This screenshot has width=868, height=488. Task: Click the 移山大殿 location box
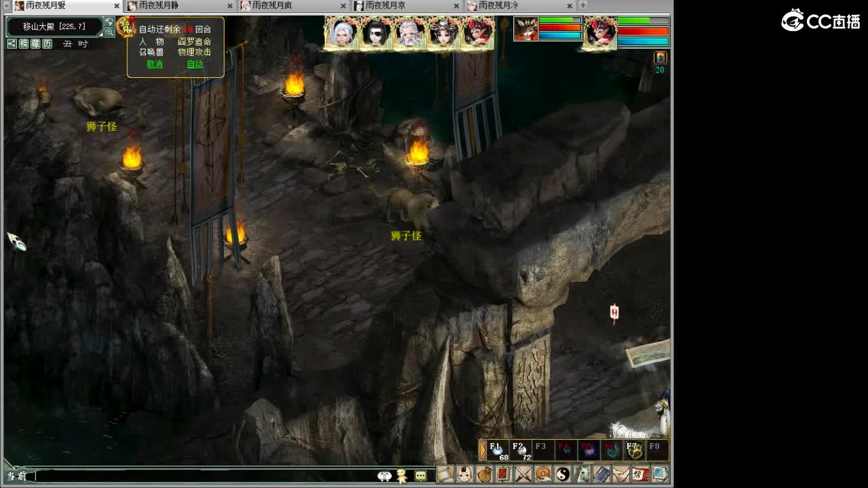[55, 26]
